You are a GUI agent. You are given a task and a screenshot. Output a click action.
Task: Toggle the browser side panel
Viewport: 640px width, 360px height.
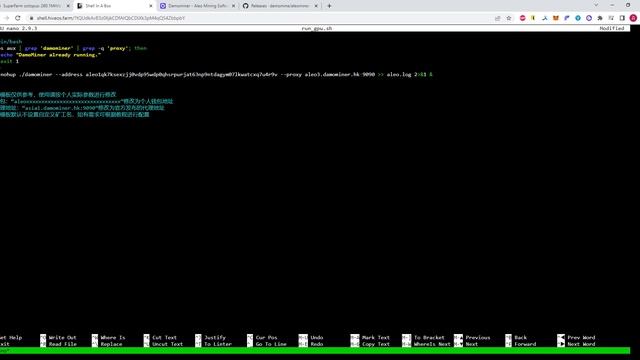(622, 18)
